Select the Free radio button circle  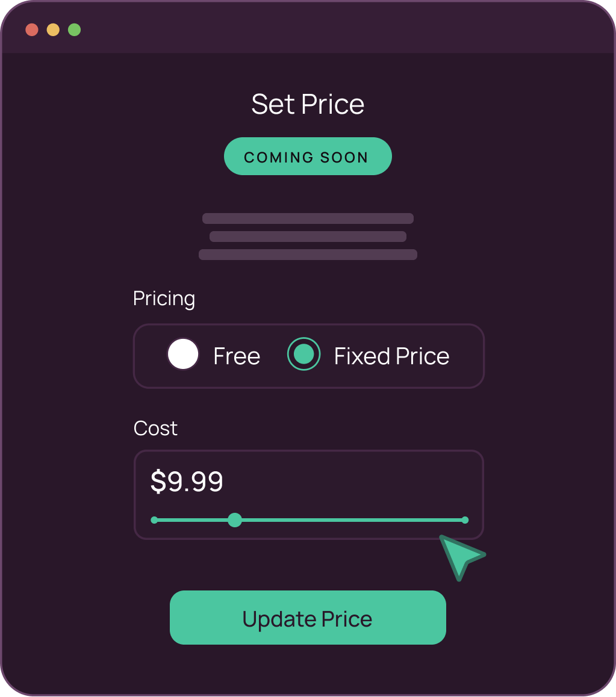coord(183,354)
